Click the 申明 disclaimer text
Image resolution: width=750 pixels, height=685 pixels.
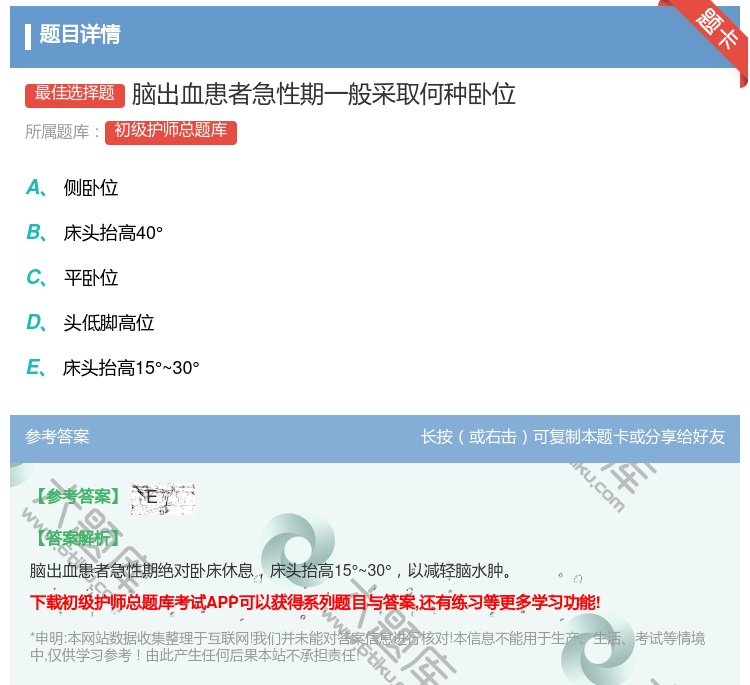tap(367, 646)
